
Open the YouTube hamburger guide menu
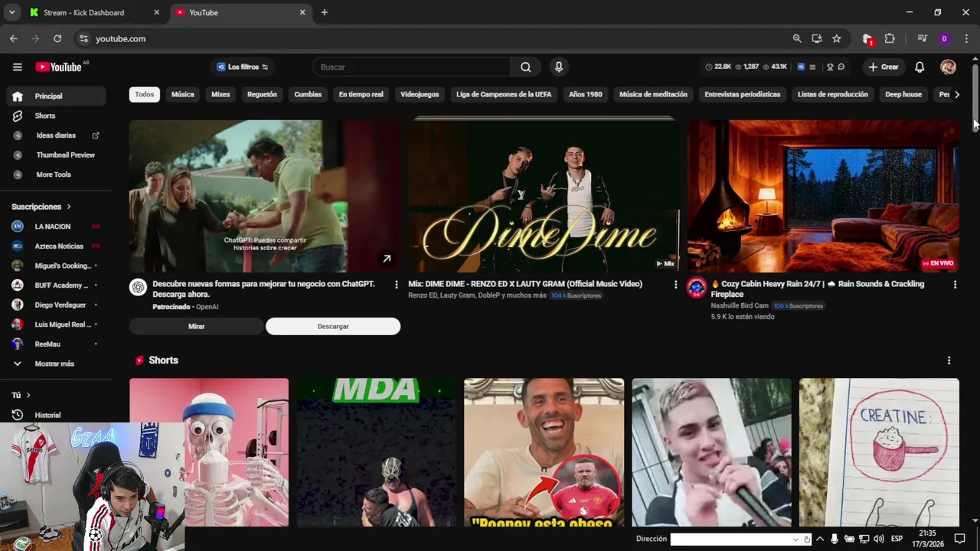click(17, 67)
